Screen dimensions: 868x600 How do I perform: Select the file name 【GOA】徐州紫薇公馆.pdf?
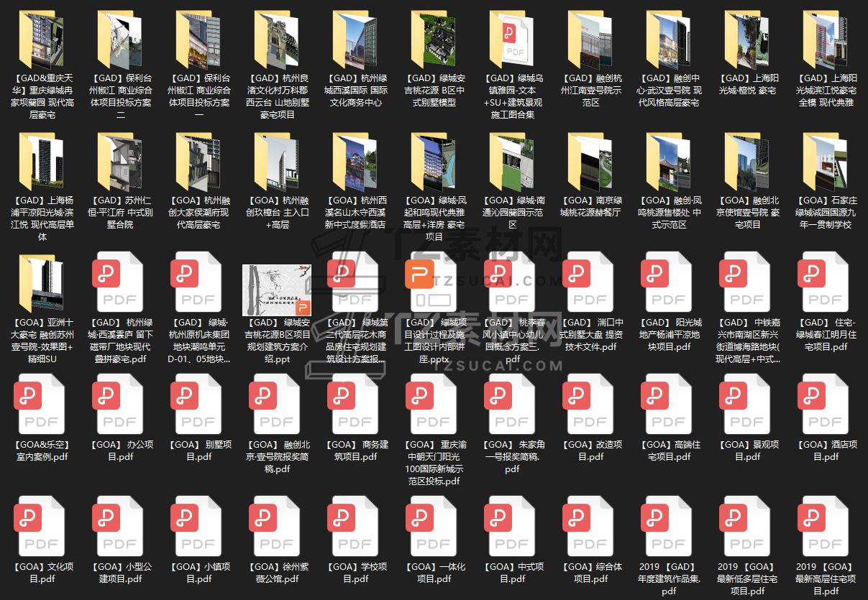click(x=278, y=573)
